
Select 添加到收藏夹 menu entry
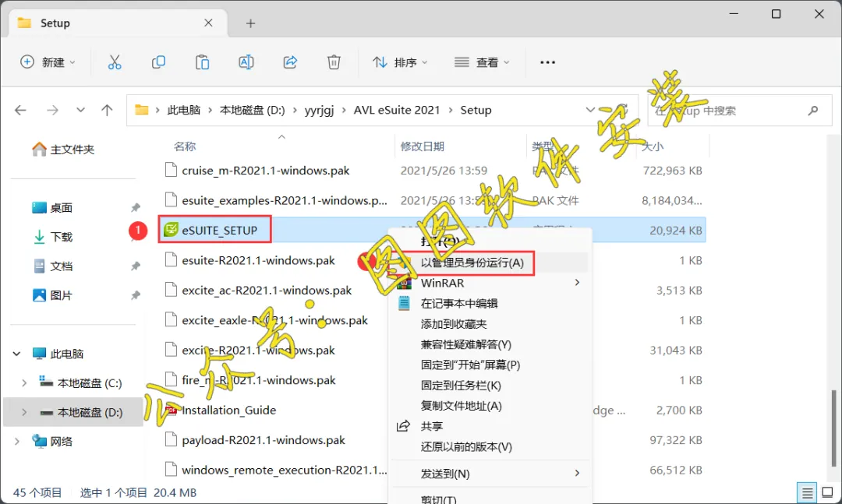pos(490,324)
